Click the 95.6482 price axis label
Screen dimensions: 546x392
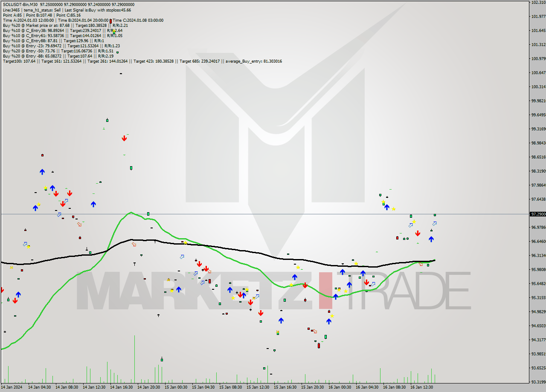pos(538,284)
